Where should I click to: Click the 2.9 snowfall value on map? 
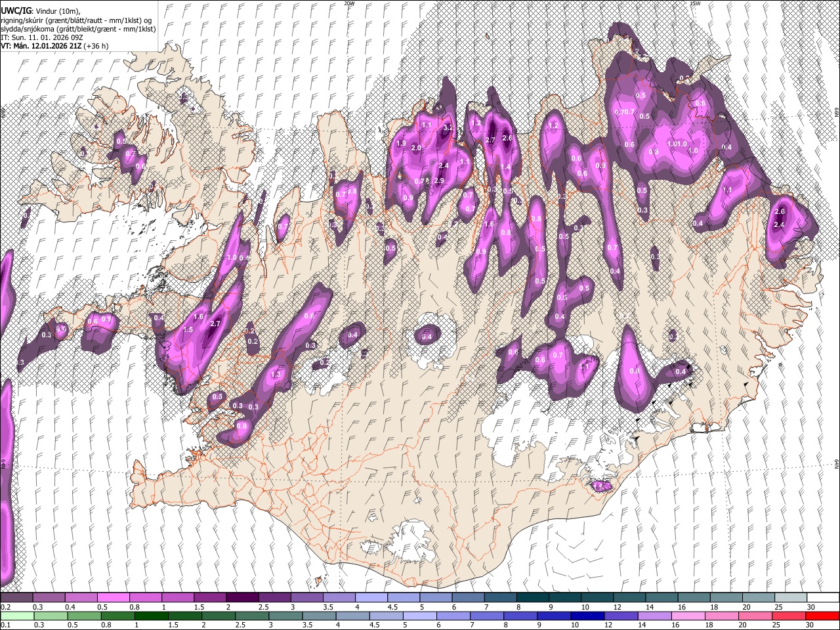pos(440,181)
